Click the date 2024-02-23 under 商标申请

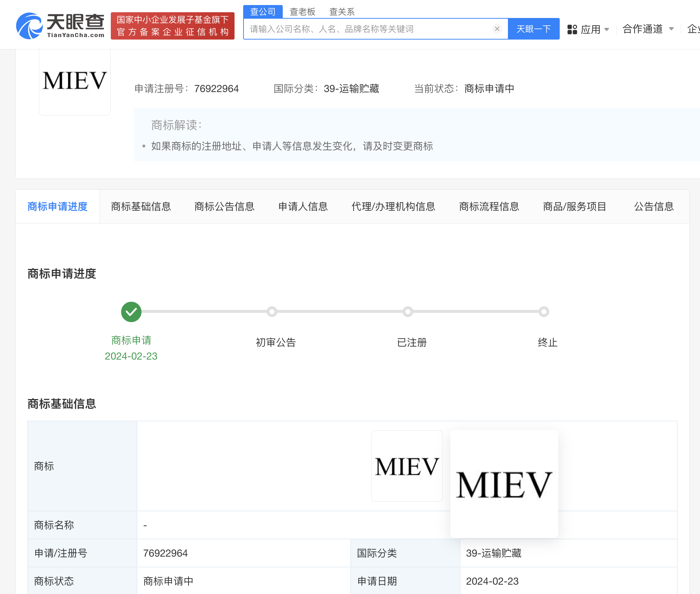coord(131,356)
